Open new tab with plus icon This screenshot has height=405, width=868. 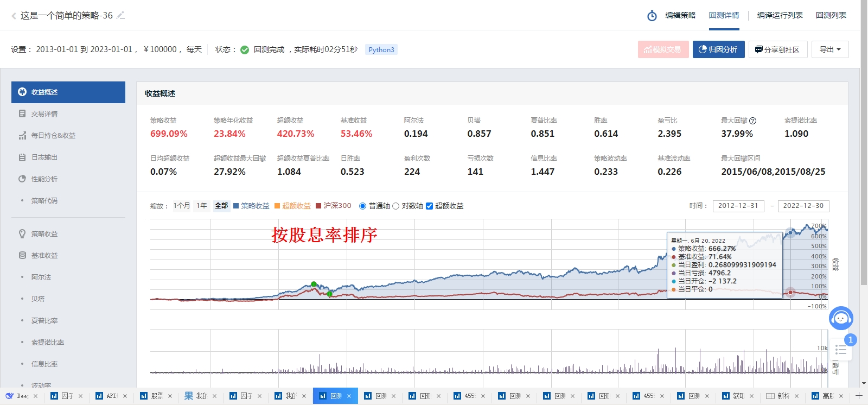(859, 396)
